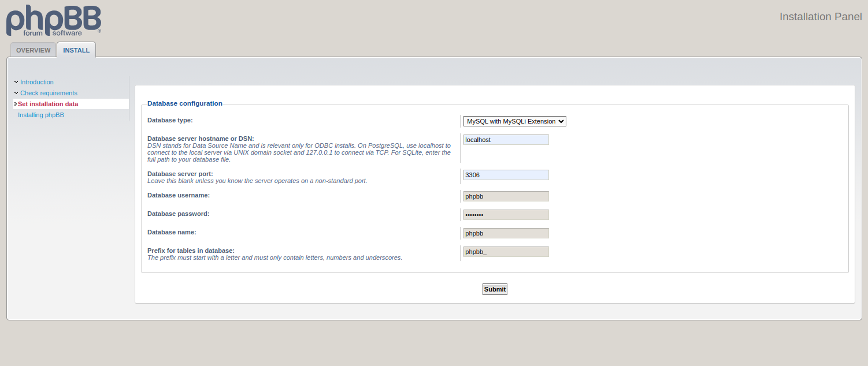Click the table prefix input field
This screenshot has height=366, width=868.
pos(506,252)
